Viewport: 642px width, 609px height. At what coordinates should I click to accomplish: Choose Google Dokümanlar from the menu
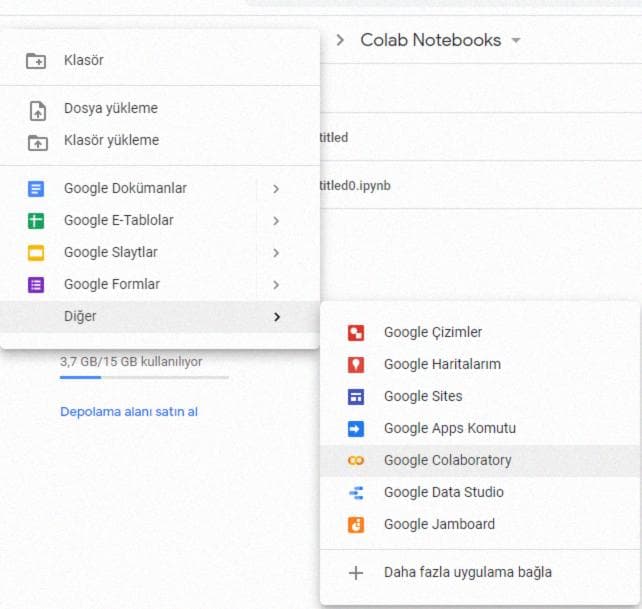[160, 189]
